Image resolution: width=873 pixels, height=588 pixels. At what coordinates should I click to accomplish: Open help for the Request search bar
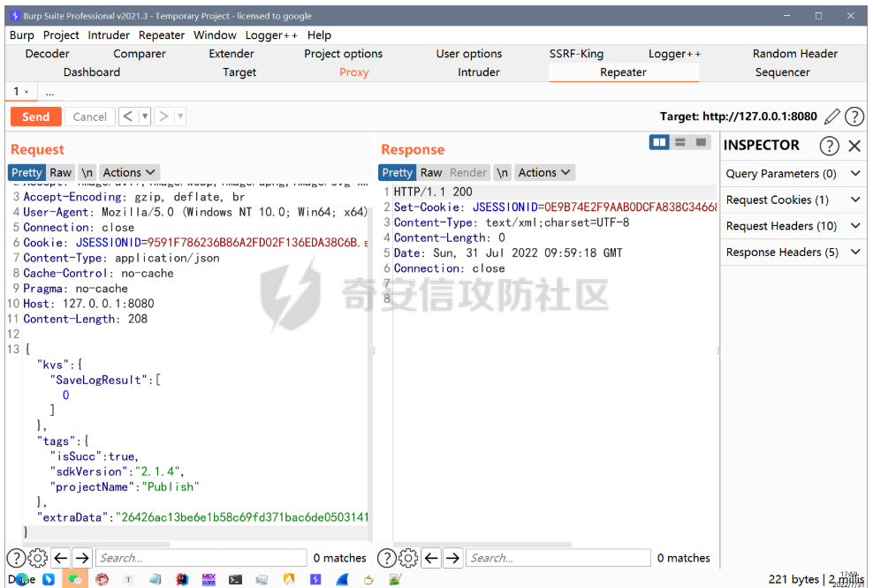16,557
